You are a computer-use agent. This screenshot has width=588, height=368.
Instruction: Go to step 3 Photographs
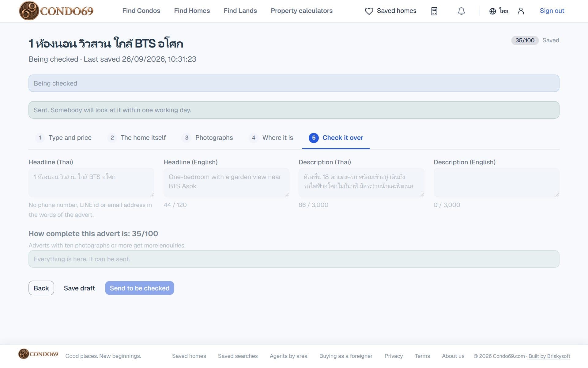click(207, 138)
